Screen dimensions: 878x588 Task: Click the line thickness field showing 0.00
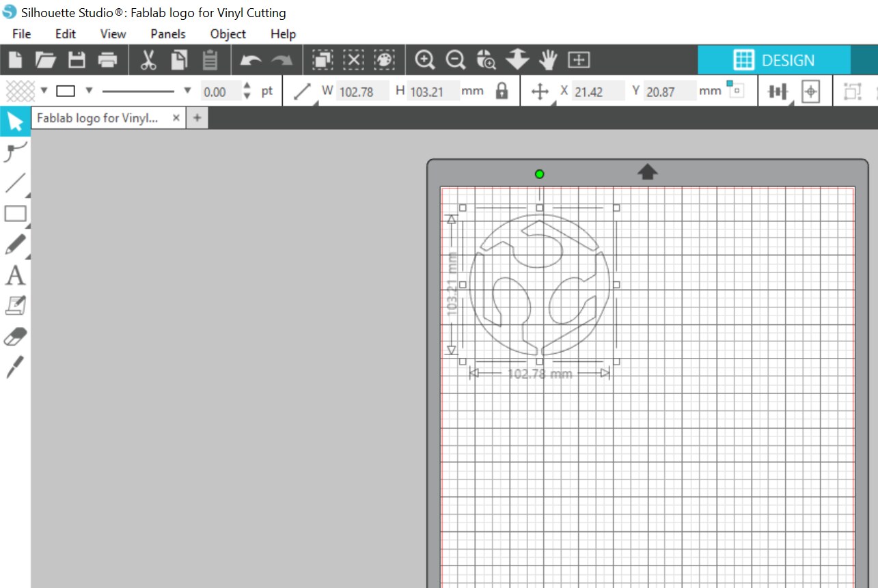(x=221, y=92)
